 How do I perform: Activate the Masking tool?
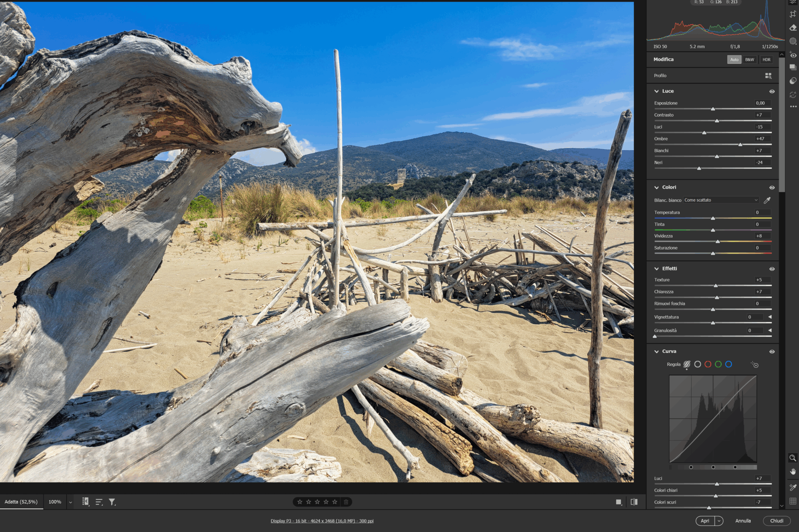pyautogui.click(x=793, y=40)
